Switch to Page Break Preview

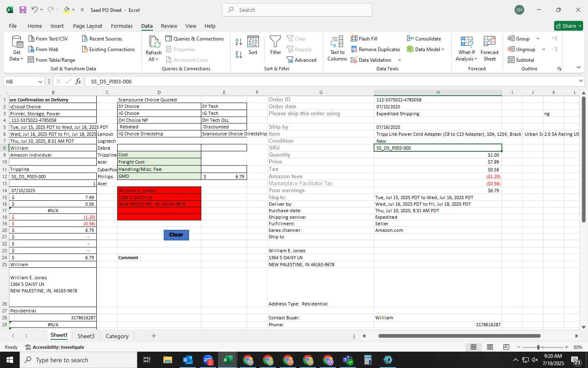click(x=506, y=347)
